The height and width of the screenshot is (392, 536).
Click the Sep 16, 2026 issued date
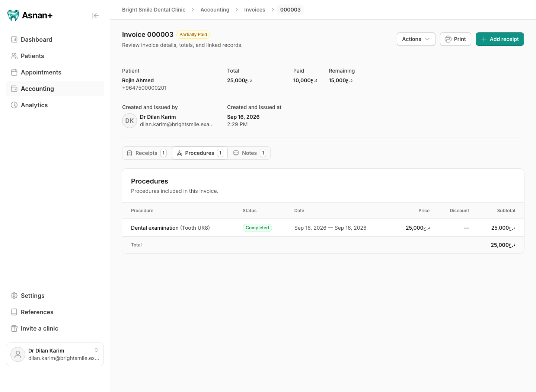pyautogui.click(x=243, y=117)
